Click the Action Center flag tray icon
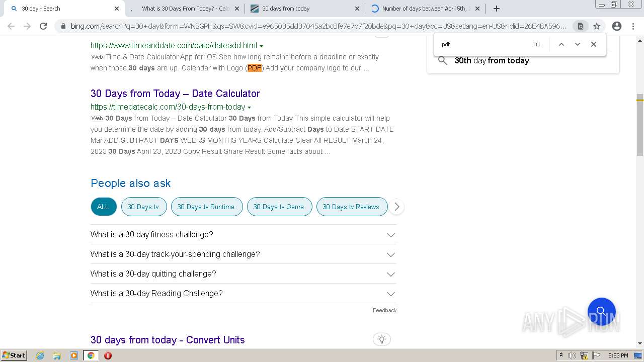The image size is (644, 362). (596, 355)
